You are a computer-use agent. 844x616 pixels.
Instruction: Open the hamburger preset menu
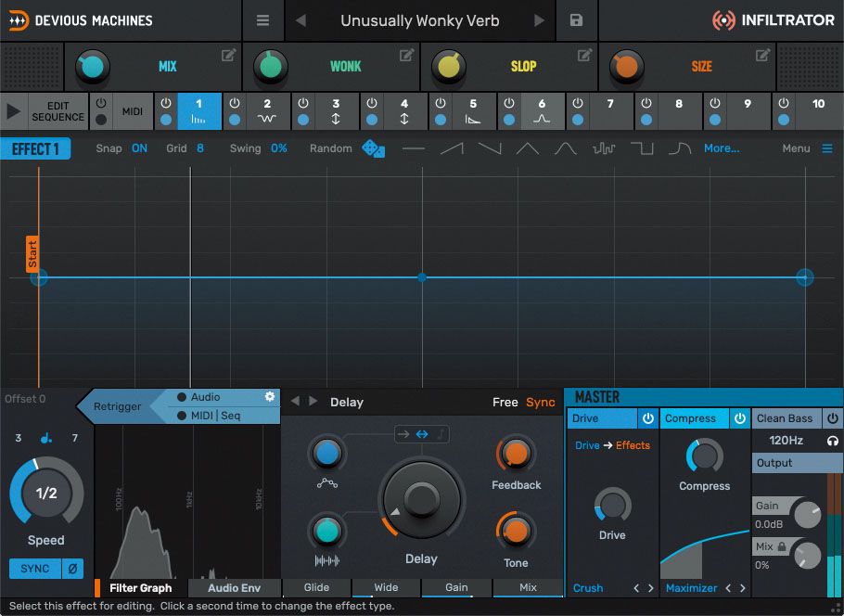click(262, 20)
